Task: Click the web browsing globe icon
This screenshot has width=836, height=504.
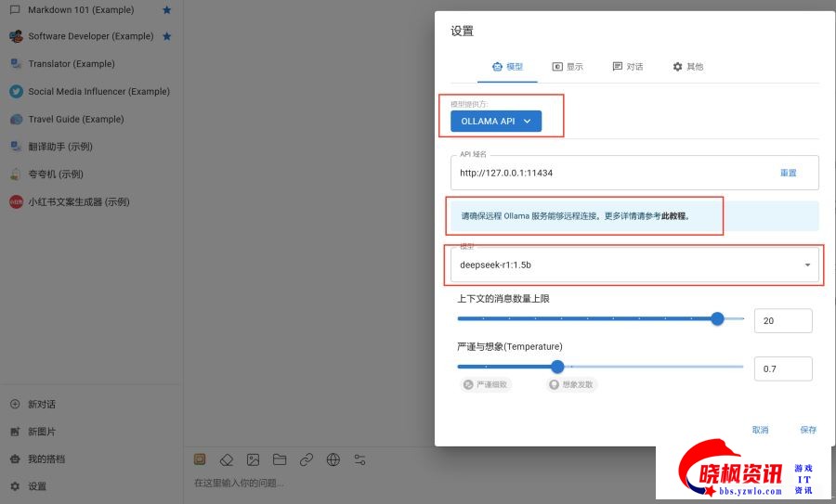Action: (x=333, y=459)
